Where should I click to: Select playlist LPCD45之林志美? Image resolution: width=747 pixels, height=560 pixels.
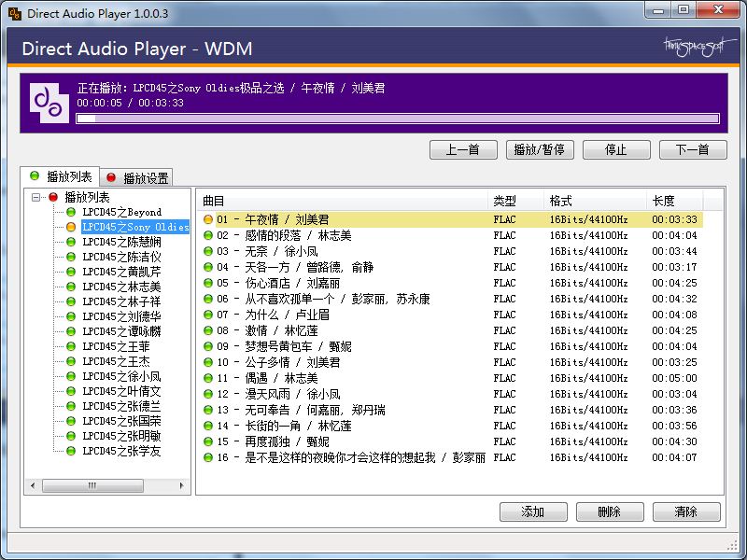pos(121,287)
